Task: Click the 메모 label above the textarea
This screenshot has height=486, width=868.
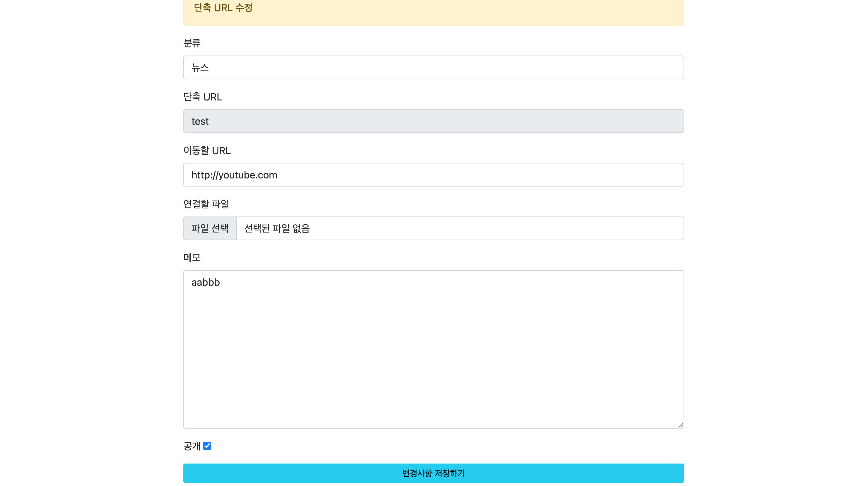Action: 192,258
